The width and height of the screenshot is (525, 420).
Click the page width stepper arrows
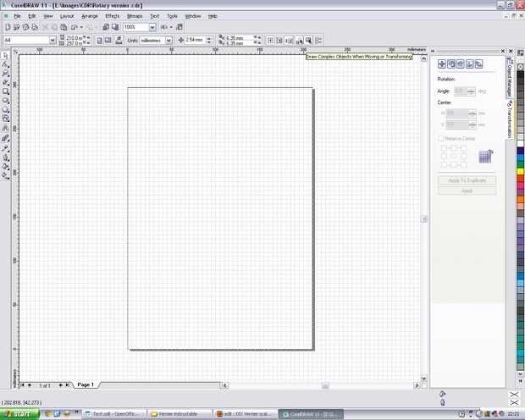[88, 38]
